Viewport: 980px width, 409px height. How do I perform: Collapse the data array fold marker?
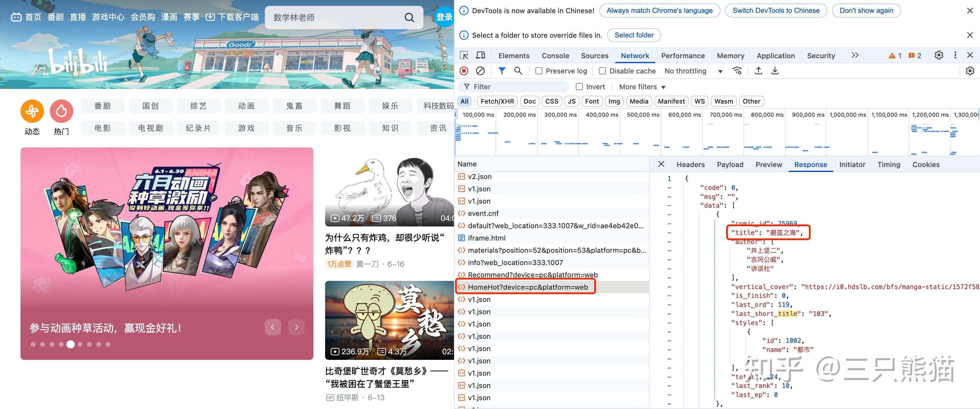pyautogui.click(x=669, y=206)
